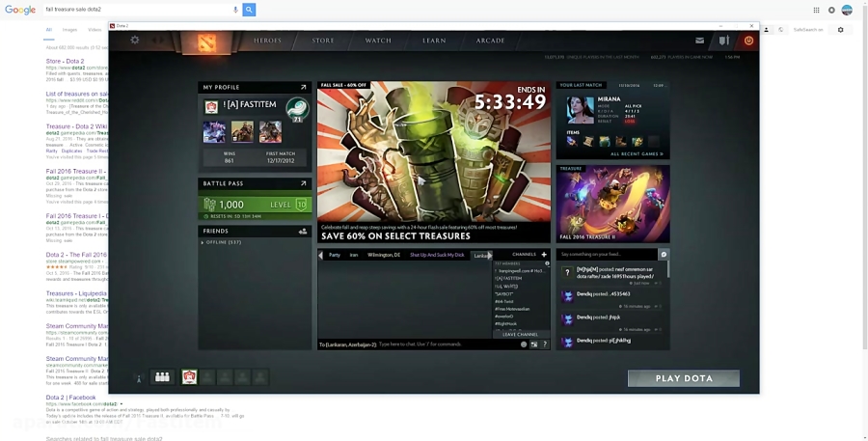Open Dota 2 settings gear
This screenshot has height=441, width=868.
click(135, 41)
